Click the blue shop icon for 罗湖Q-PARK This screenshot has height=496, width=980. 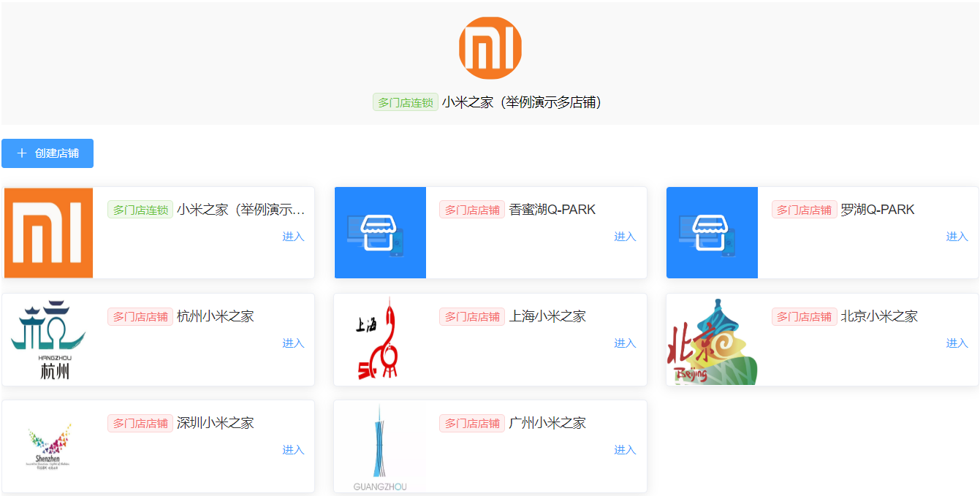click(x=712, y=233)
